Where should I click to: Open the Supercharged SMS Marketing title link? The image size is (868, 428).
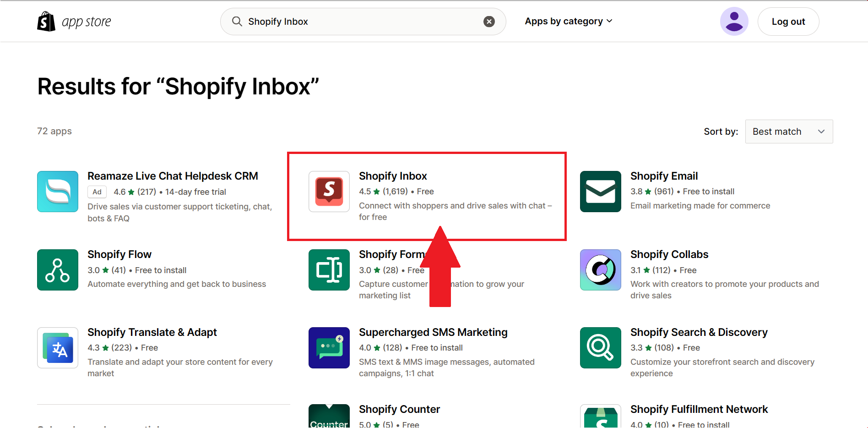pos(433,332)
